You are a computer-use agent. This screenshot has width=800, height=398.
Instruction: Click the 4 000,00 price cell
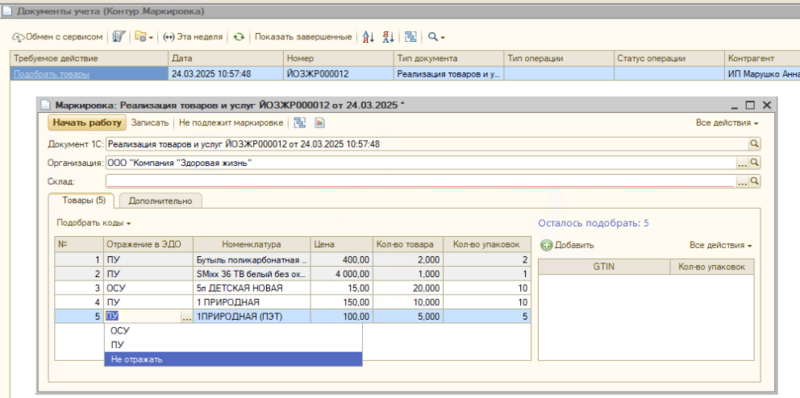point(341,274)
